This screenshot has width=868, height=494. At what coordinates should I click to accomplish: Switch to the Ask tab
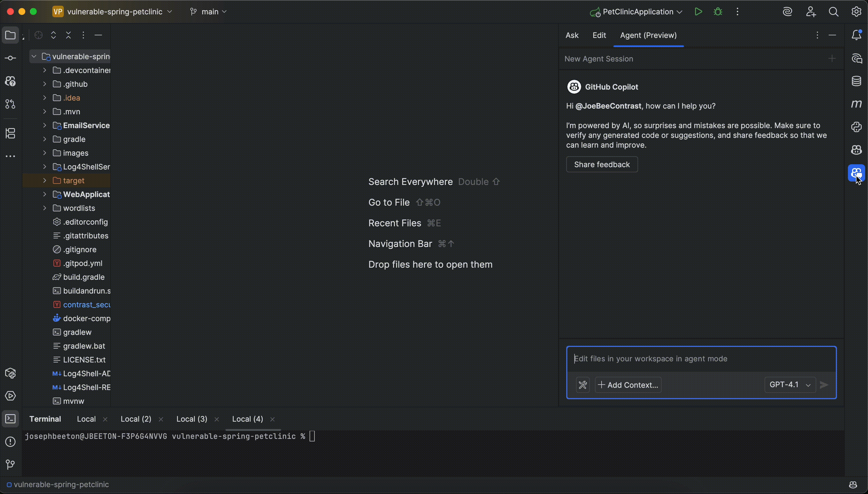[x=572, y=35]
